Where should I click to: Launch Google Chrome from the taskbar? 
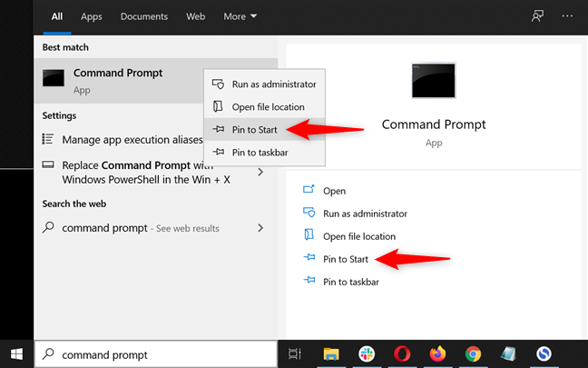(474, 353)
